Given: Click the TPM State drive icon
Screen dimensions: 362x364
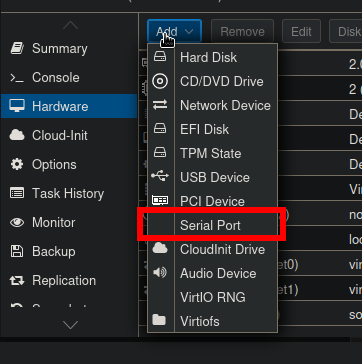Looking at the screenshot, I should coord(160,153).
